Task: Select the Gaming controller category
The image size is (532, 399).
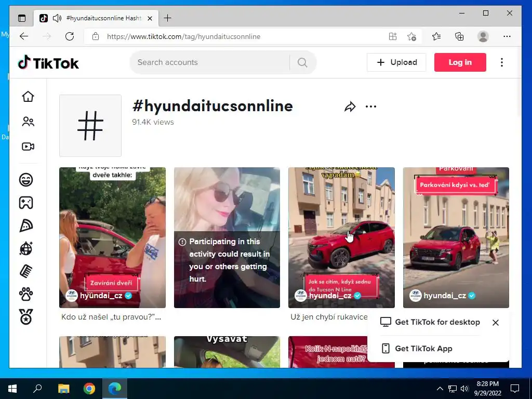Action: coord(26,203)
